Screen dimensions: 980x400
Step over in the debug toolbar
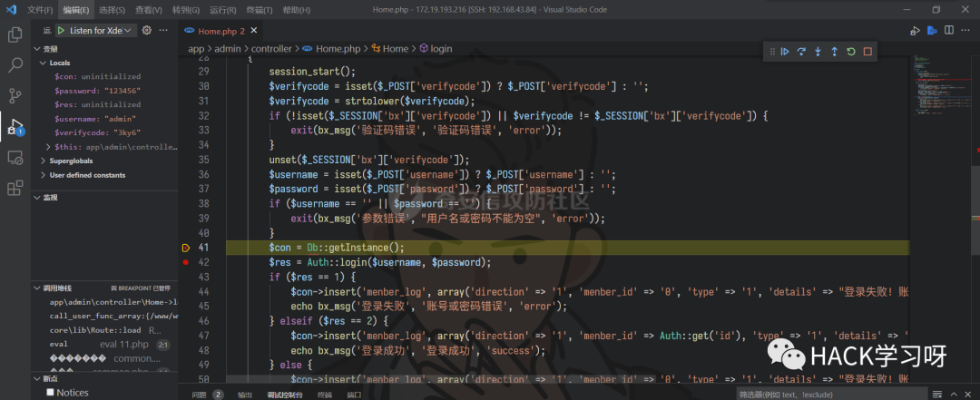(x=802, y=52)
